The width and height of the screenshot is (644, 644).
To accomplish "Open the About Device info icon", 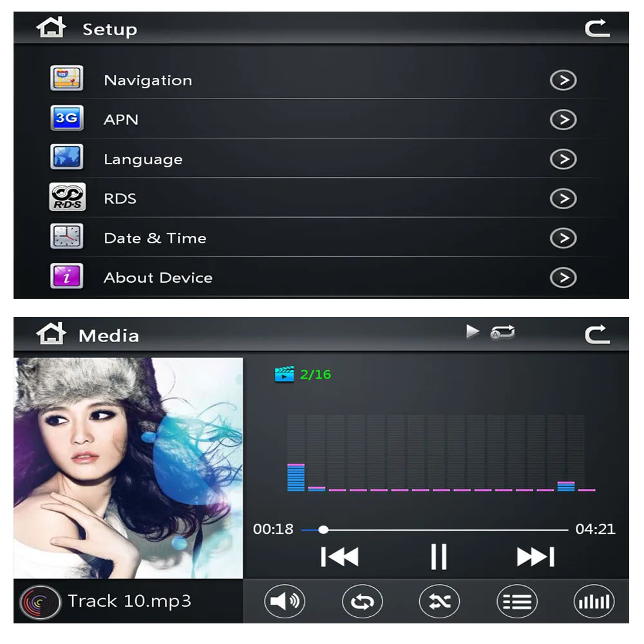I will click(x=66, y=276).
